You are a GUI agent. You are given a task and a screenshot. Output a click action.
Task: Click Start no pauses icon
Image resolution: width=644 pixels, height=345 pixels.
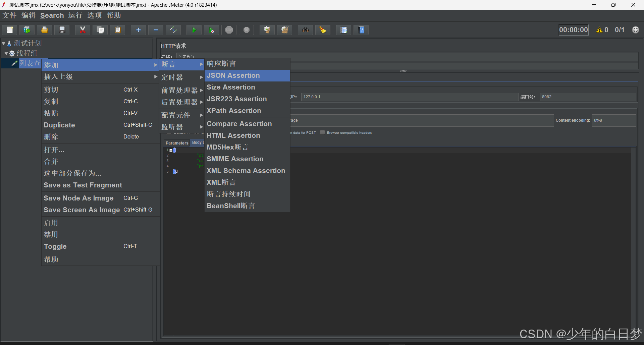click(212, 30)
